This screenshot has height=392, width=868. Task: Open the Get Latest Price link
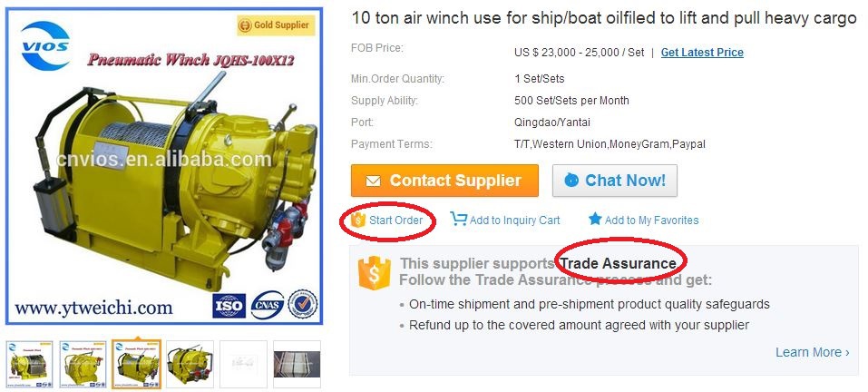[x=702, y=53]
